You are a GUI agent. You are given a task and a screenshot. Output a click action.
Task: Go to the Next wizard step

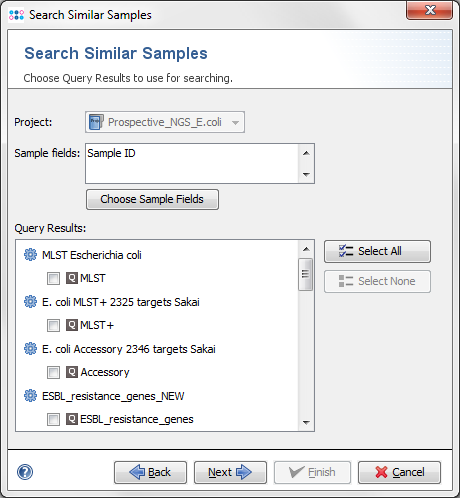(x=230, y=472)
